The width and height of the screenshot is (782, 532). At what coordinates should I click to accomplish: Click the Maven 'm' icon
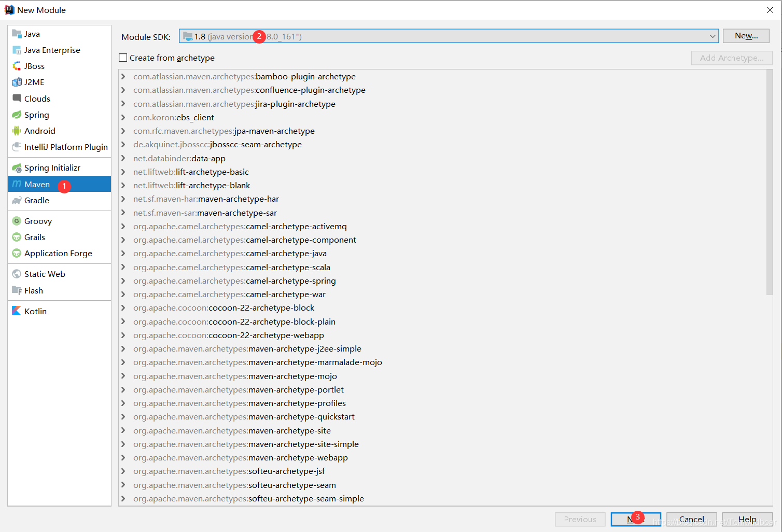[17, 184]
